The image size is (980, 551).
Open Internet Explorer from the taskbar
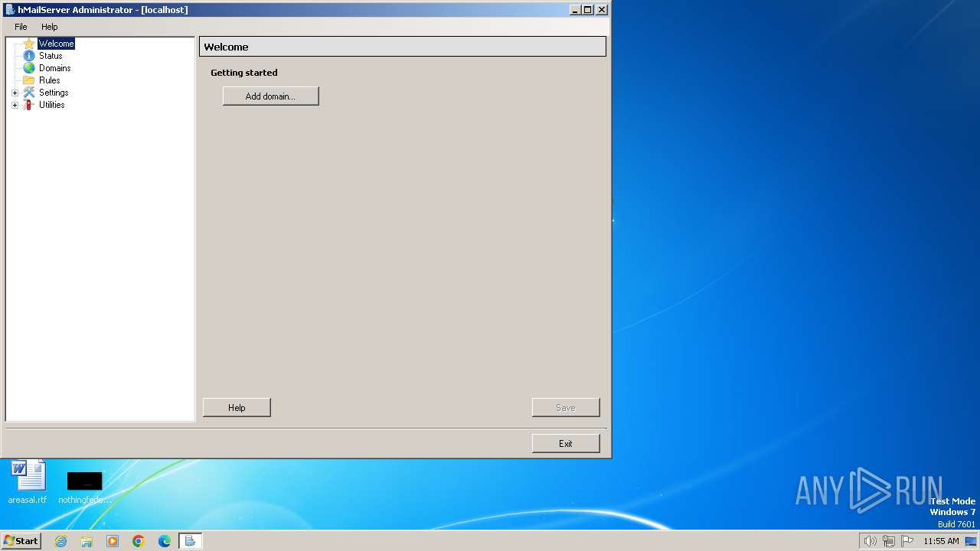click(61, 541)
